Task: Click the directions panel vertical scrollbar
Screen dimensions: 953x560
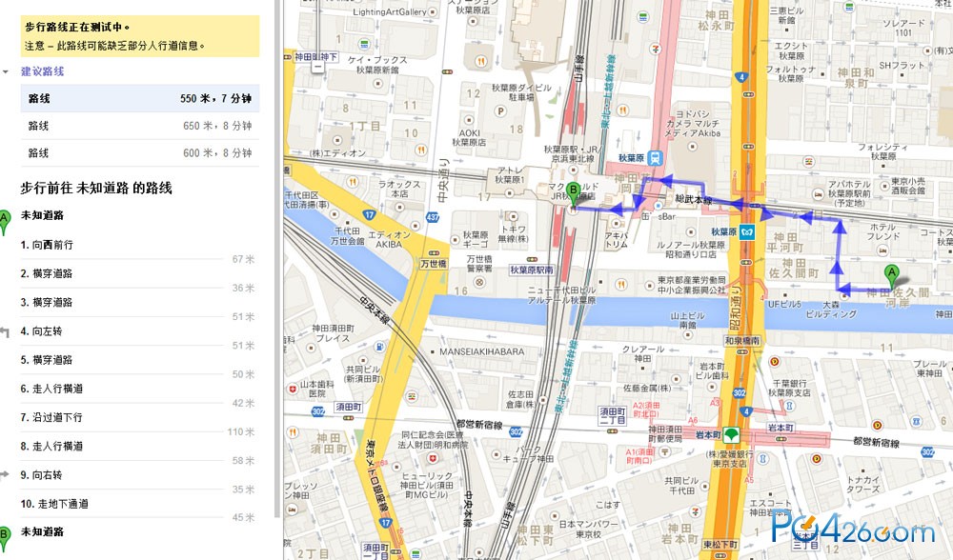Action: pos(277,259)
